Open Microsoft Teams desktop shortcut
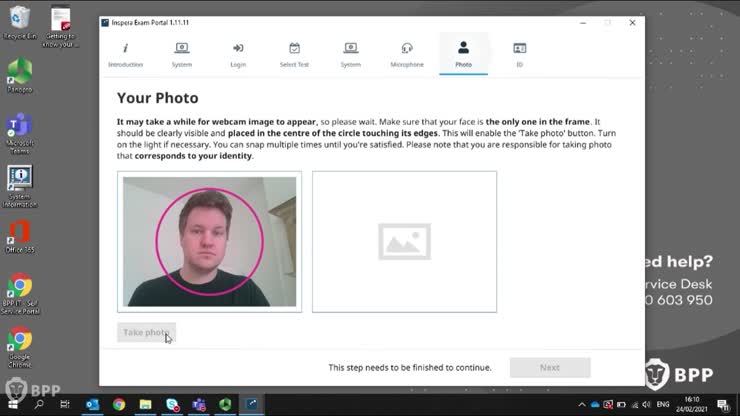The width and height of the screenshot is (740, 416). pos(19,130)
